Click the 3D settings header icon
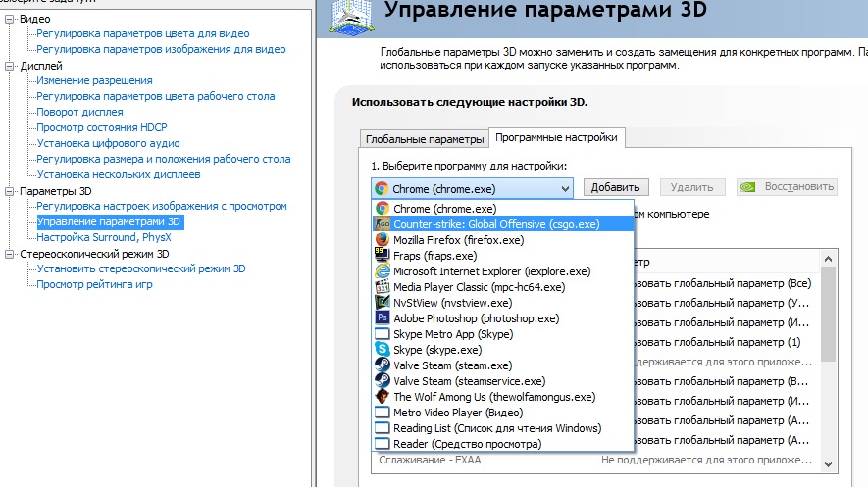This screenshot has height=487, width=868. click(x=351, y=16)
